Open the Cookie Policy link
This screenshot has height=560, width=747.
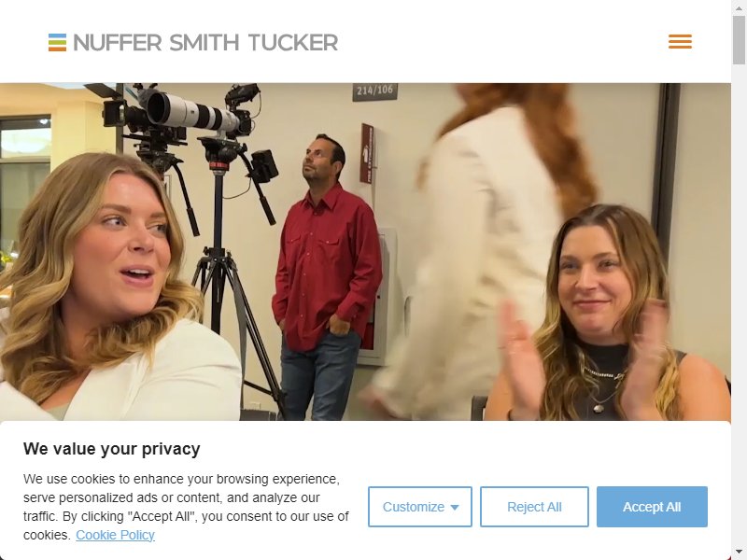click(115, 535)
